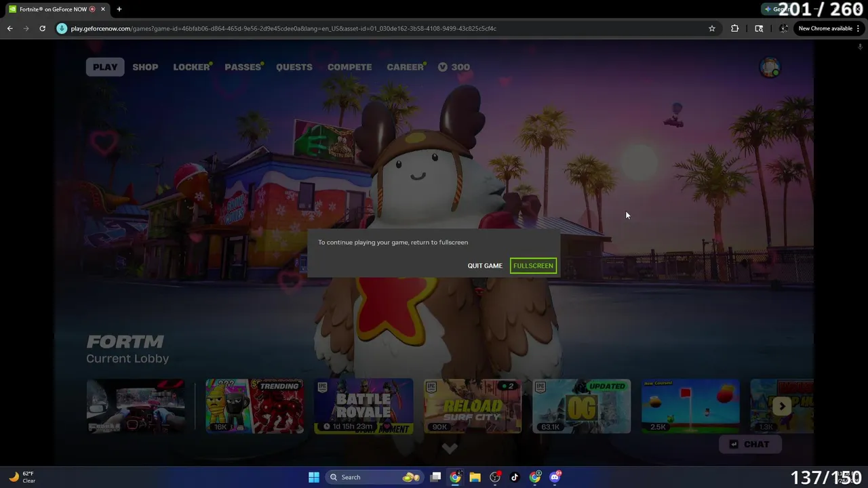This screenshot has width=868, height=488.
Task: Open weather widget showing 62°F Clear
Action: pos(22,477)
